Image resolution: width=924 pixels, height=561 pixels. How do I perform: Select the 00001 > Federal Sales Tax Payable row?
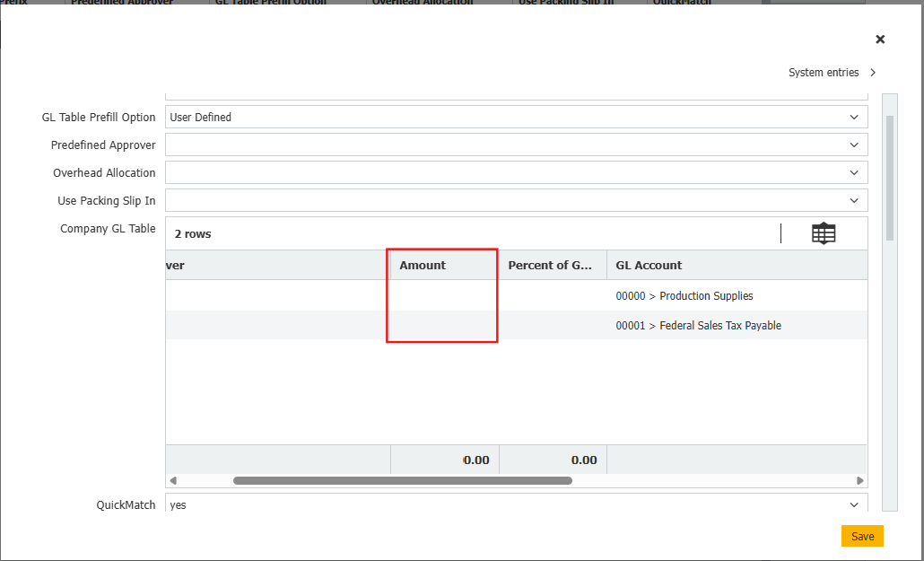click(698, 326)
